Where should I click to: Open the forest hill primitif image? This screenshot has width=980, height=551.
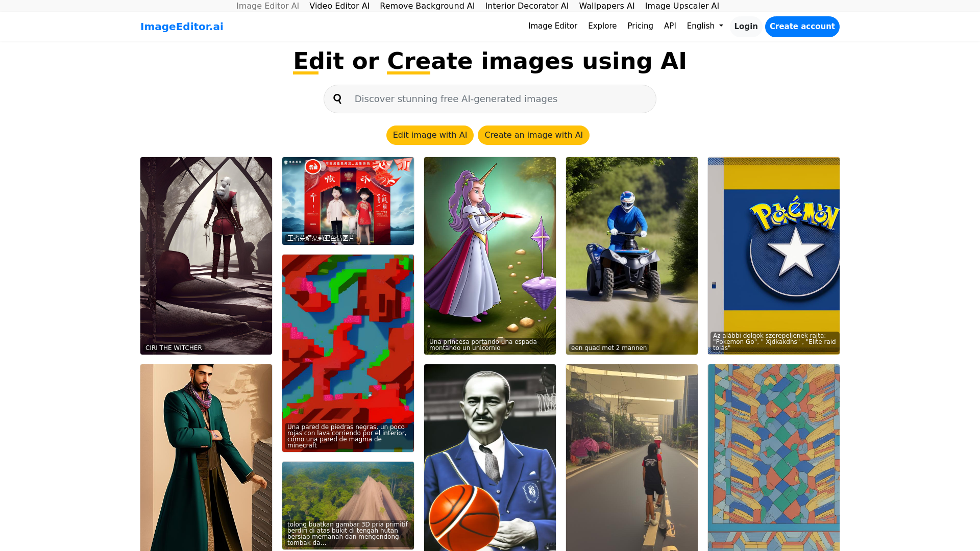[348, 506]
